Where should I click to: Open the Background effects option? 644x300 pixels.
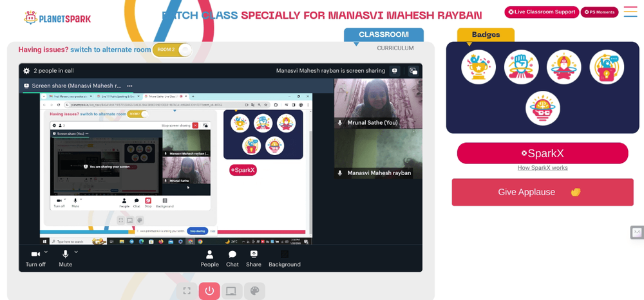coord(285,259)
